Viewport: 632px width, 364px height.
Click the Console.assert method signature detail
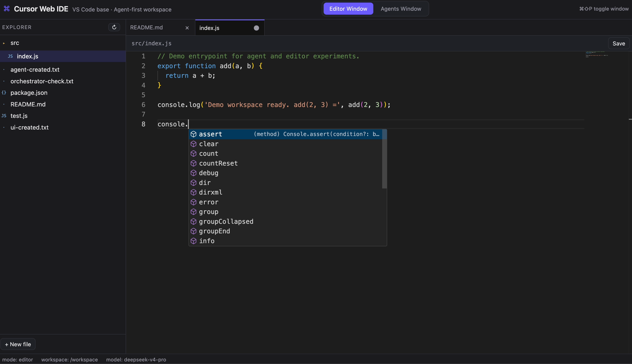tap(317, 134)
